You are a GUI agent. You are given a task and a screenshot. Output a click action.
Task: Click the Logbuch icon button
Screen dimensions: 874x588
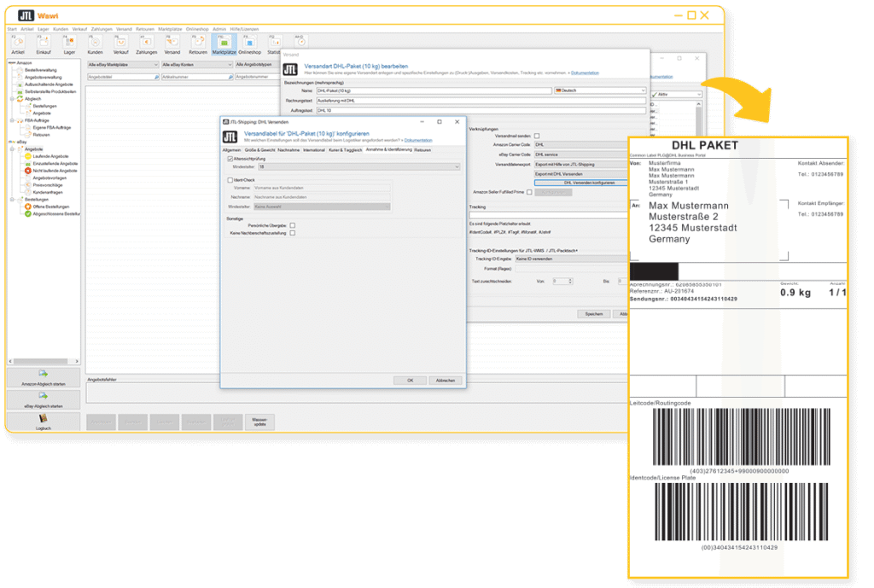[x=44, y=421]
